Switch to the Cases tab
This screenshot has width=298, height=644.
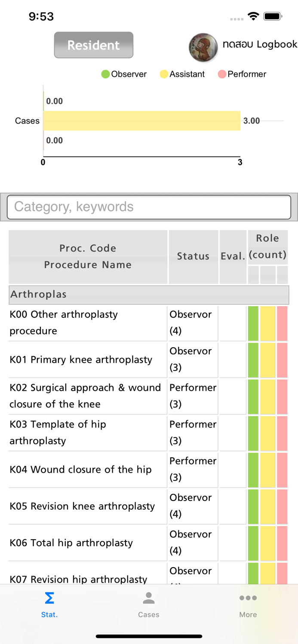pos(148,605)
